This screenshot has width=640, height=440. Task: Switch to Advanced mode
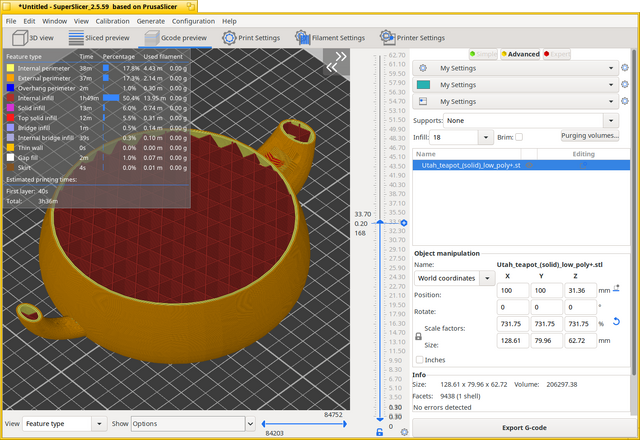coord(520,54)
